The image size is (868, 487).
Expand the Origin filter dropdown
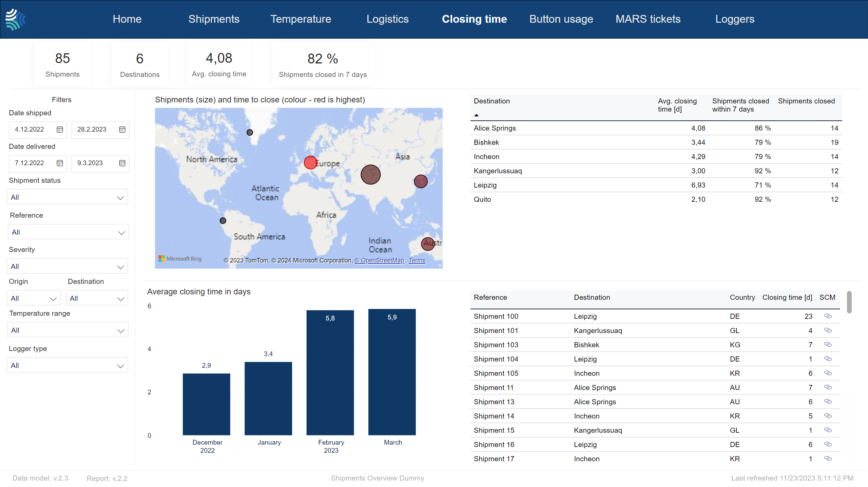click(x=34, y=298)
